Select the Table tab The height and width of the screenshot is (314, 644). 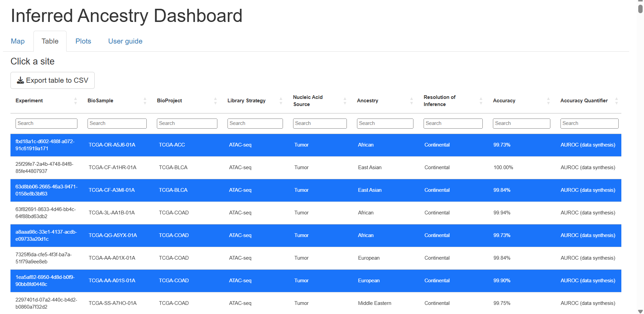point(50,41)
